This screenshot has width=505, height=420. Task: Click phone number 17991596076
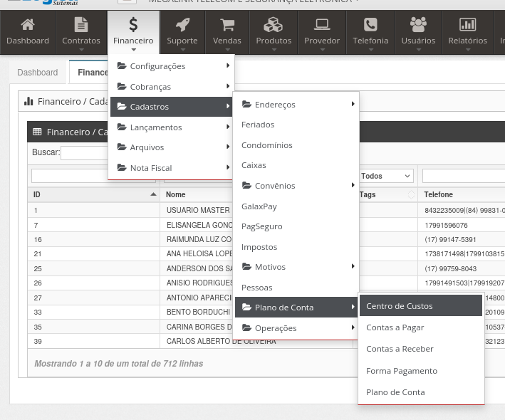tap(446, 225)
